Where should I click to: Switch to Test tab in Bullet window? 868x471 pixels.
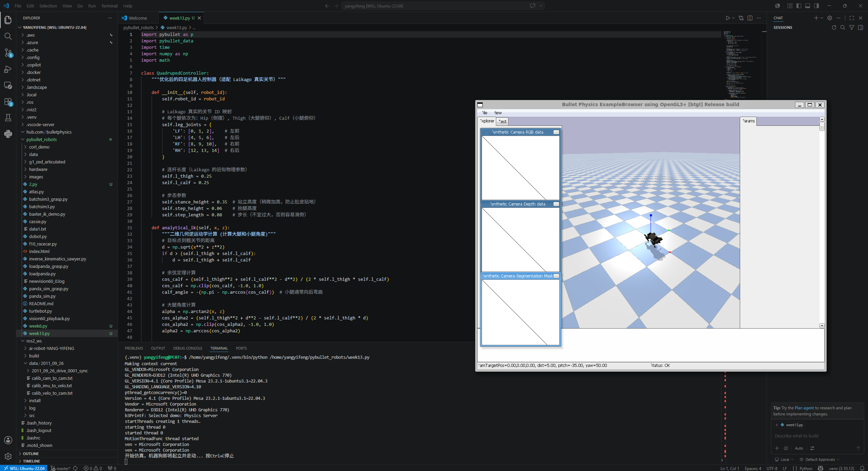[x=502, y=121]
